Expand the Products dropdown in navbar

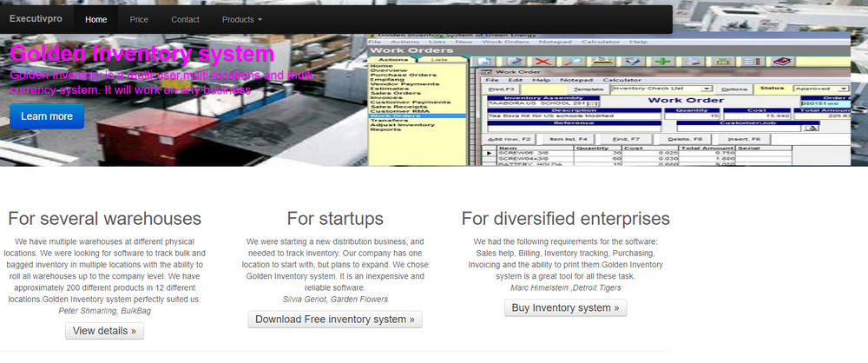pos(242,19)
